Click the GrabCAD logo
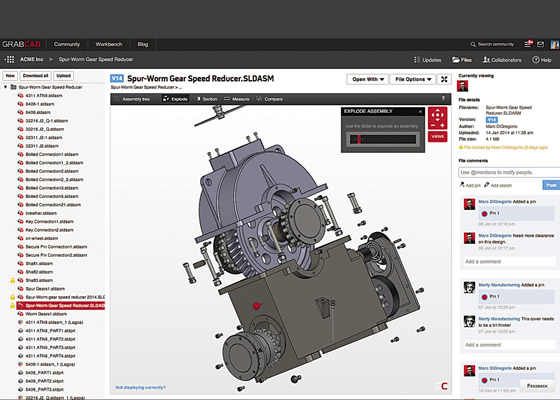The width and height of the screenshot is (560, 400). (x=21, y=44)
